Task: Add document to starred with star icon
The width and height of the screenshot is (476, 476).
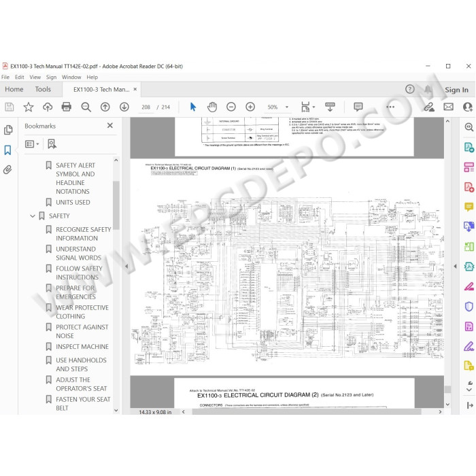Action: (x=29, y=107)
